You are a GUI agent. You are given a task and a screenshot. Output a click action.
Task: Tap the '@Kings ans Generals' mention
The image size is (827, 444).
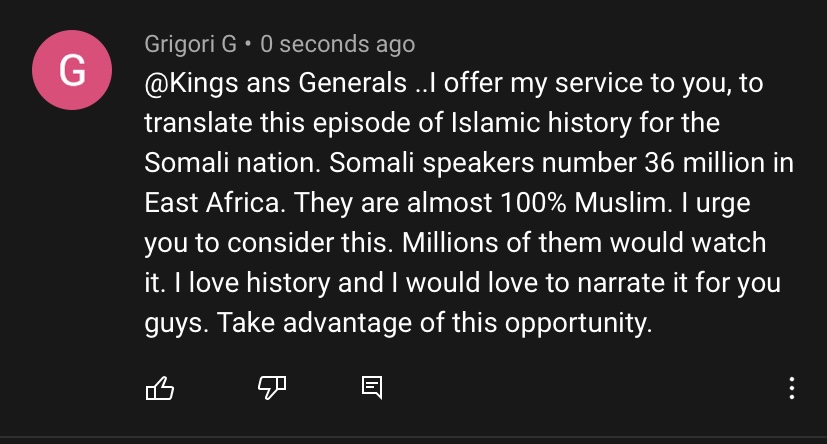[276, 83]
